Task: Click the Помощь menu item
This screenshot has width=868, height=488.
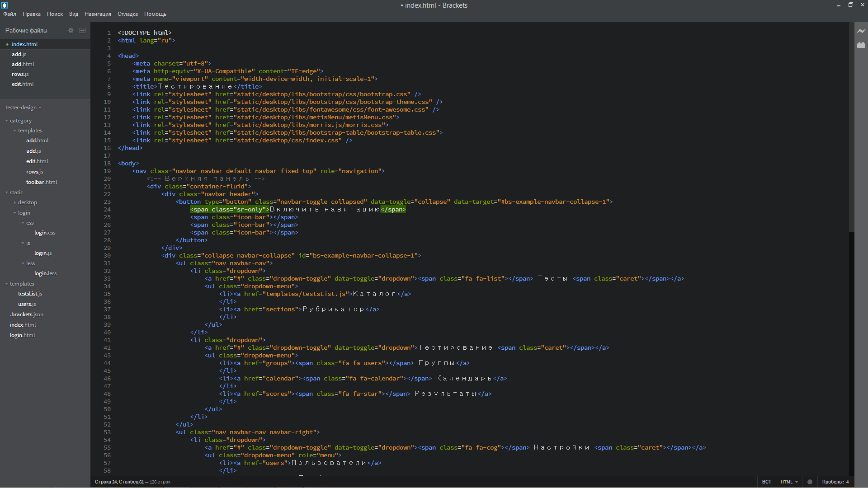Action: point(154,14)
